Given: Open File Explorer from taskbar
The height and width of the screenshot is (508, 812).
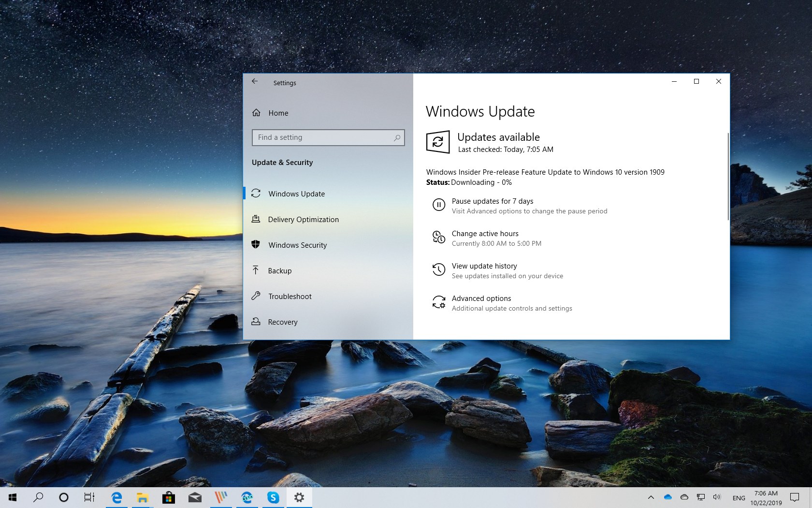Looking at the screenshot, I should pyautogui.click(x=142, y=497).
